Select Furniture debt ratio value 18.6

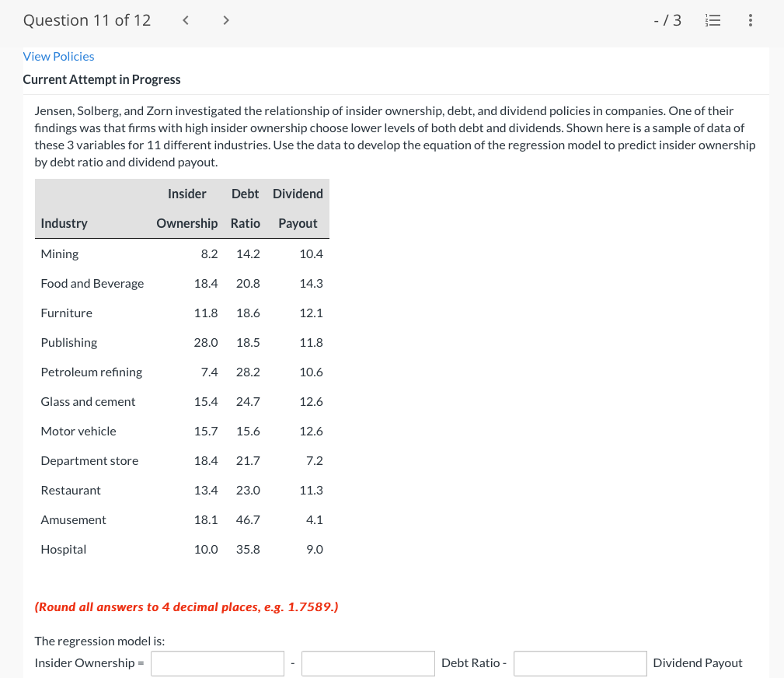click(248, 313)
